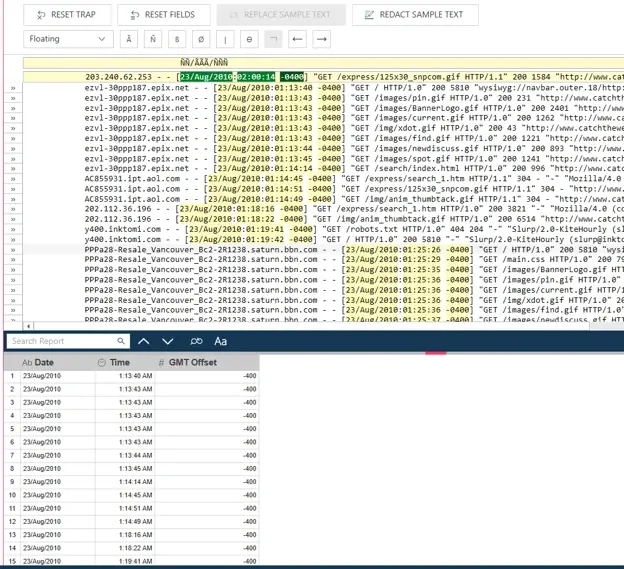Click the REPLACE SAMPLE TEXT button
Screen dimensions: 624x569
[x=281, y=15]
